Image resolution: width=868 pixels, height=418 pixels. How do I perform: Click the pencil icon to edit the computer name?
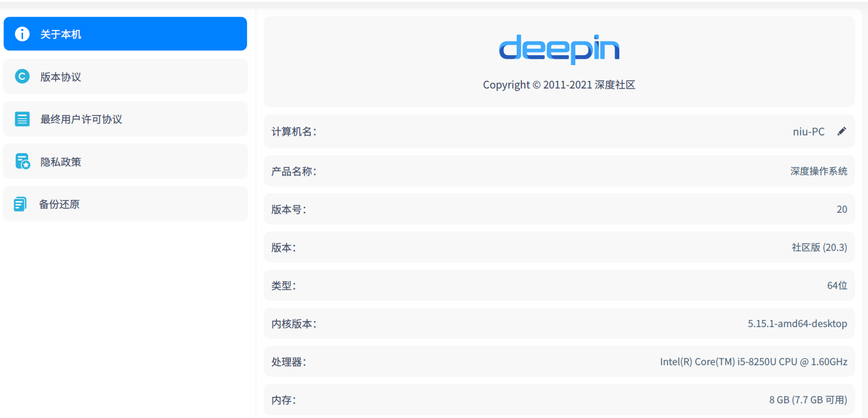pyautogui.click(x=842, y=131)
